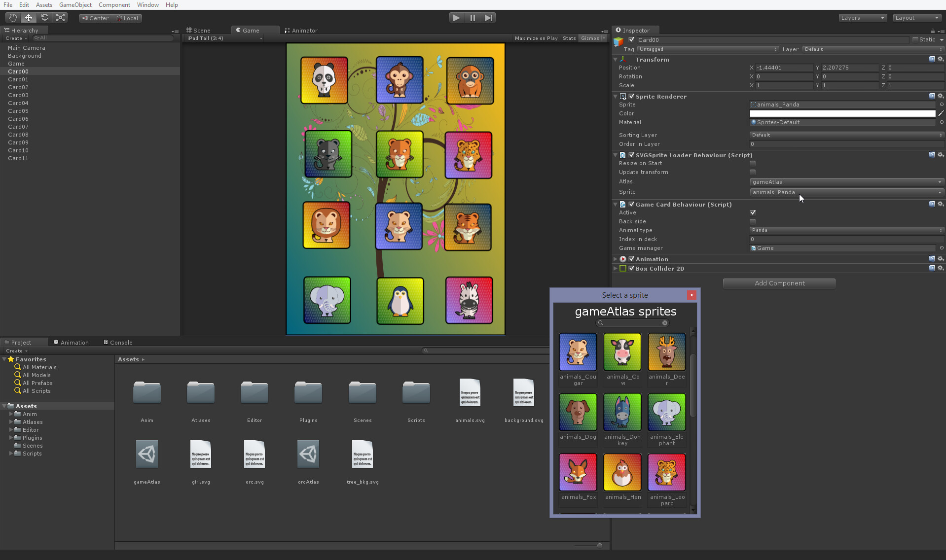Select the Rect/Scale tool icon
Viewport: 946px width, 560px height.
(60, 17)
